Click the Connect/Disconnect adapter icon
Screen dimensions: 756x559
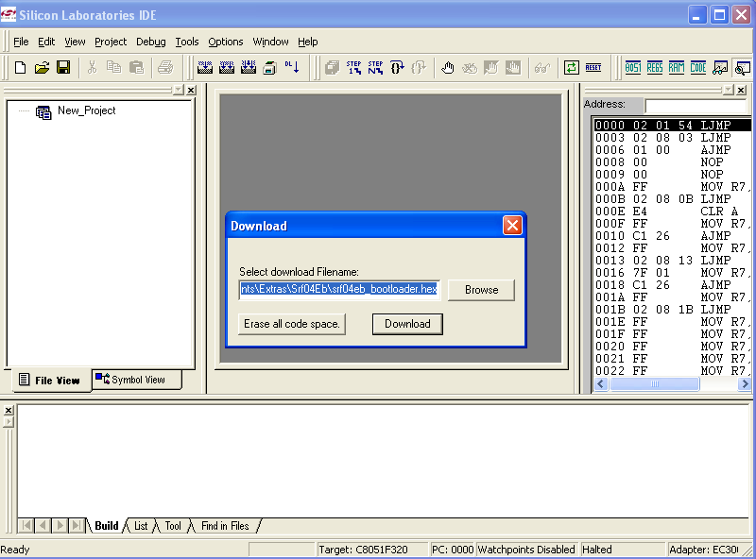[270, 67]
